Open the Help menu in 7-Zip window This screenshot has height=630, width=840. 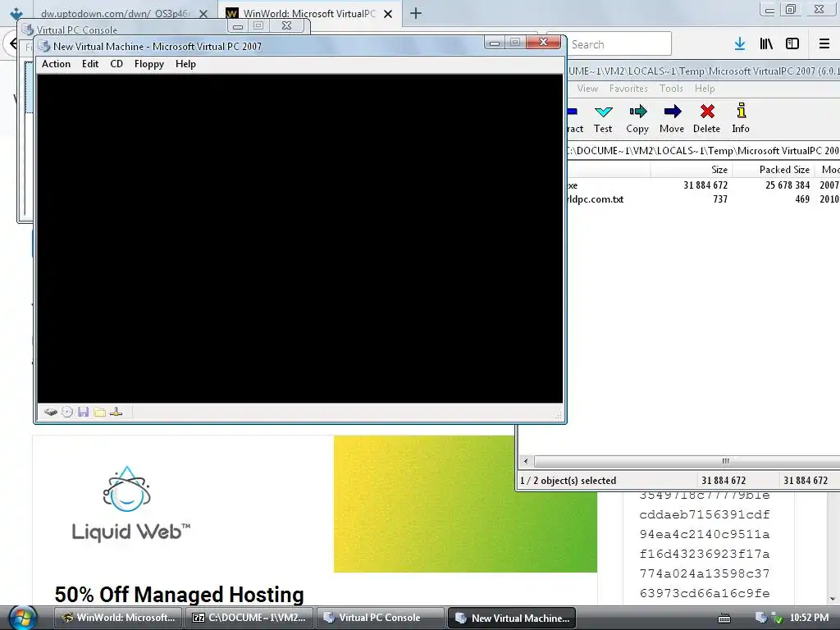tap(705, 89)
